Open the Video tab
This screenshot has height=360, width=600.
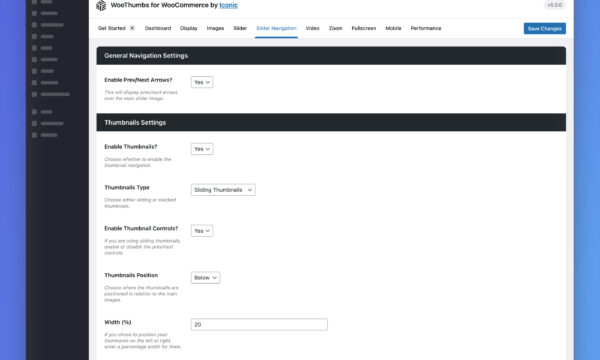(x=312, y=28)
